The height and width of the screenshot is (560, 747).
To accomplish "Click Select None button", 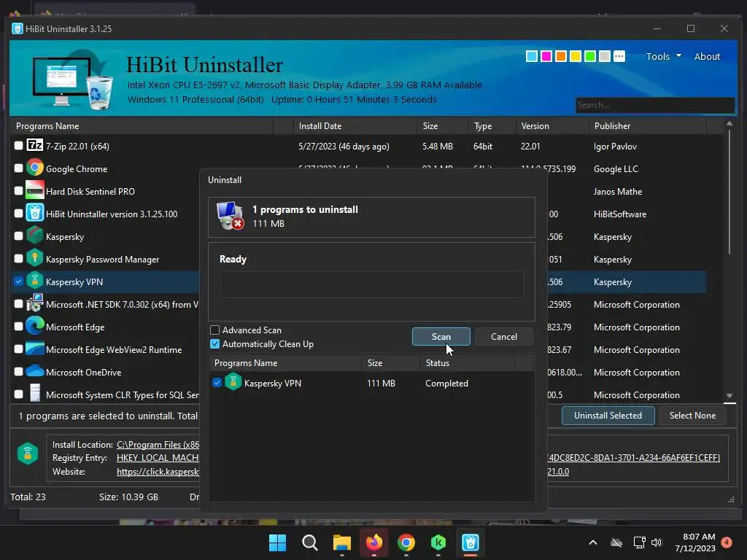I will tap(692, 415).
